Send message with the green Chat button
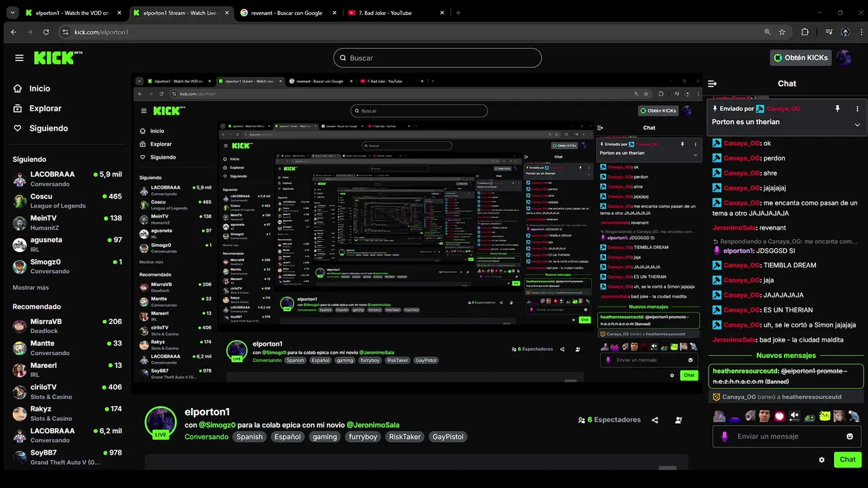868x488 pixels. (848, 460)
